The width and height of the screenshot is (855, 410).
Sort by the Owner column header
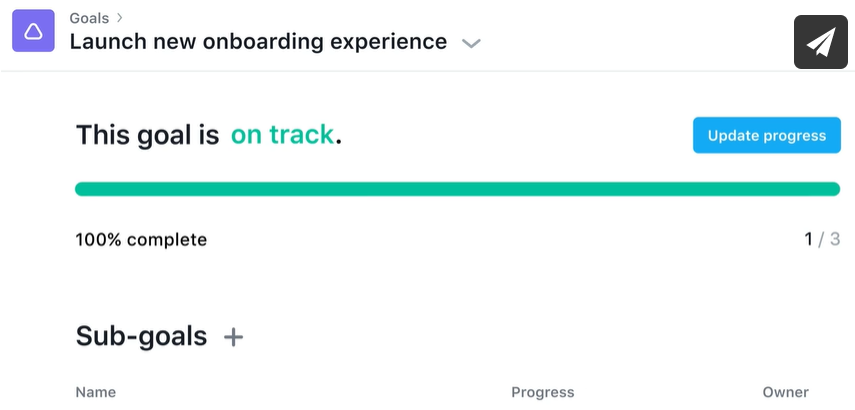point(785,392)
